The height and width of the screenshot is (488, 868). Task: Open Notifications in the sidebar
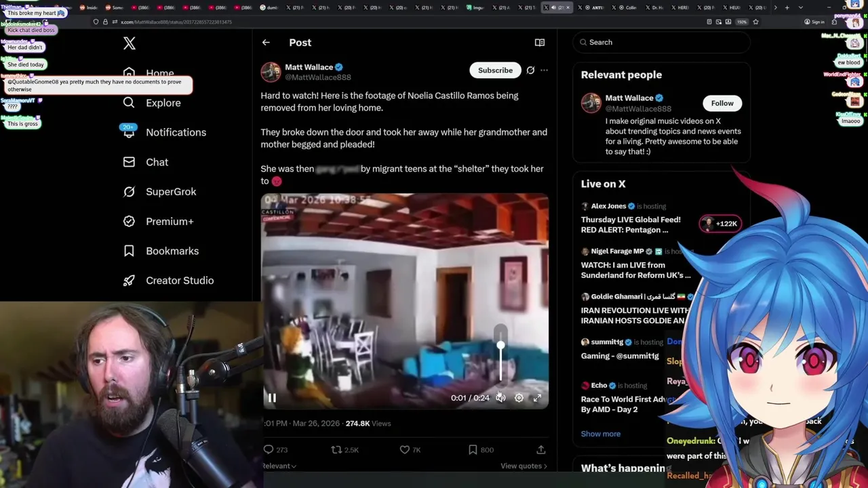click(x=164, y=132)
